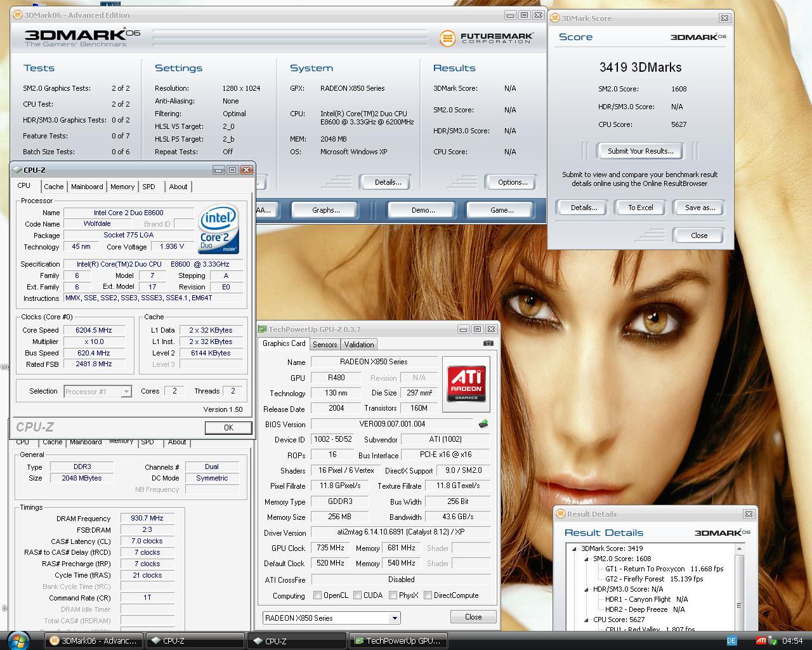Click the GPU Name field RADEON X850 Series
Screen dimensions: 812x650
pos(374,362)
